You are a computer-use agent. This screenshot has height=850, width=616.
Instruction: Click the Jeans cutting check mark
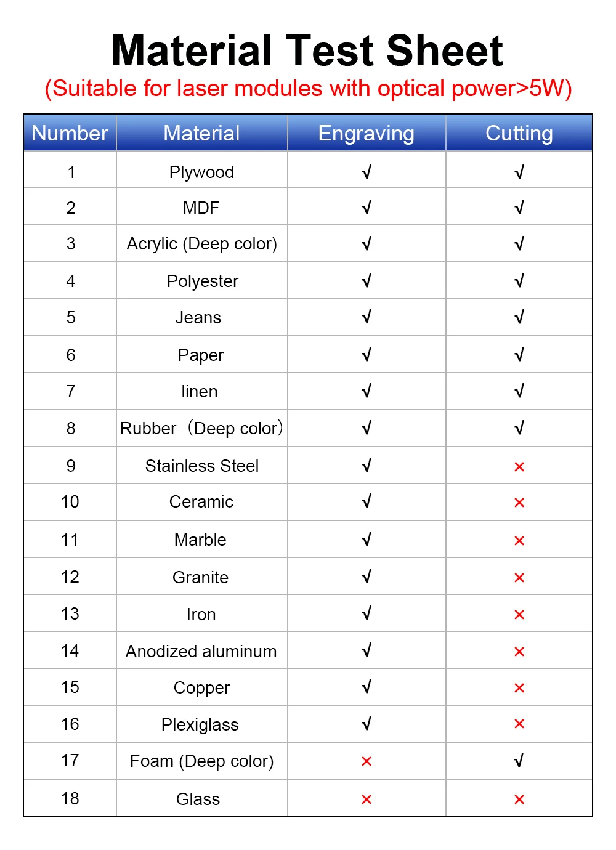[519, 317]
